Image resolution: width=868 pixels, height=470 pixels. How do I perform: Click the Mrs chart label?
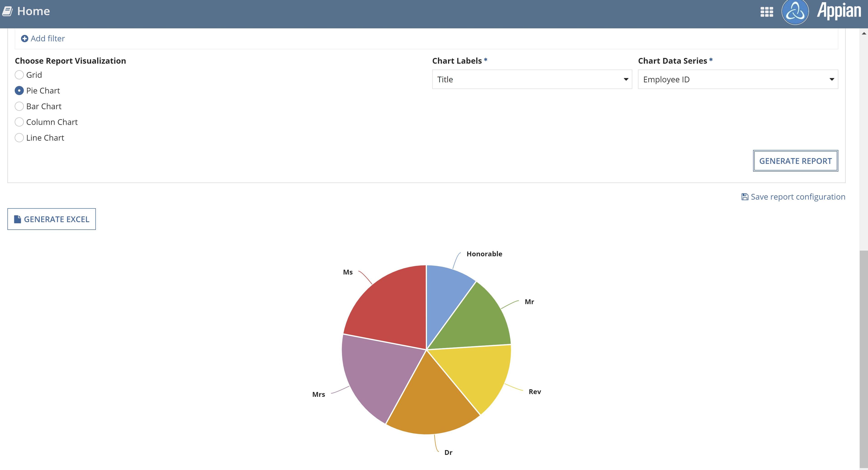click(x=318, y=394)
